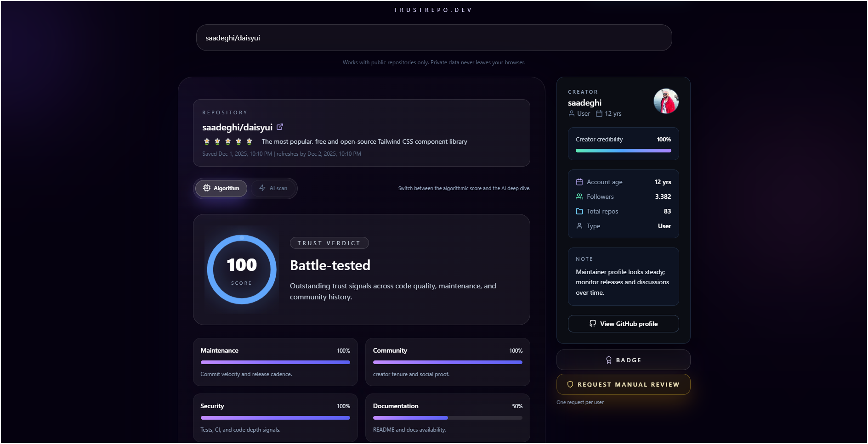
Task: Click the green Followers people icon
Action: tap(579, 197)
